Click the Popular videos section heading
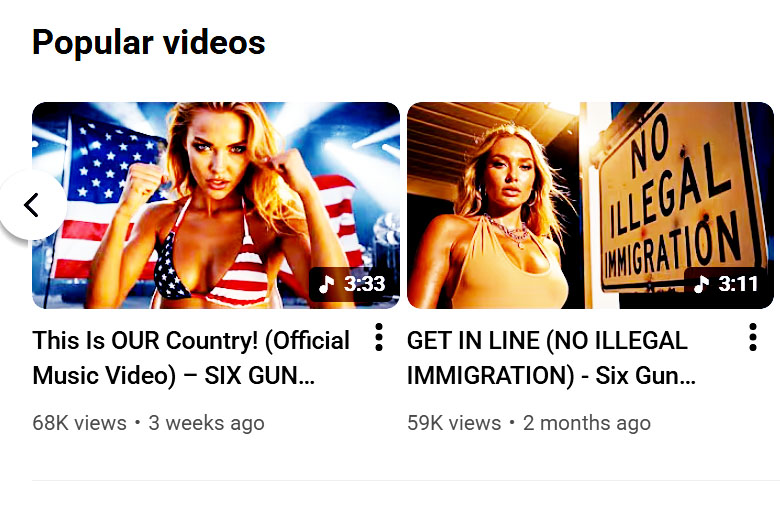 click(x=149, y=43)
